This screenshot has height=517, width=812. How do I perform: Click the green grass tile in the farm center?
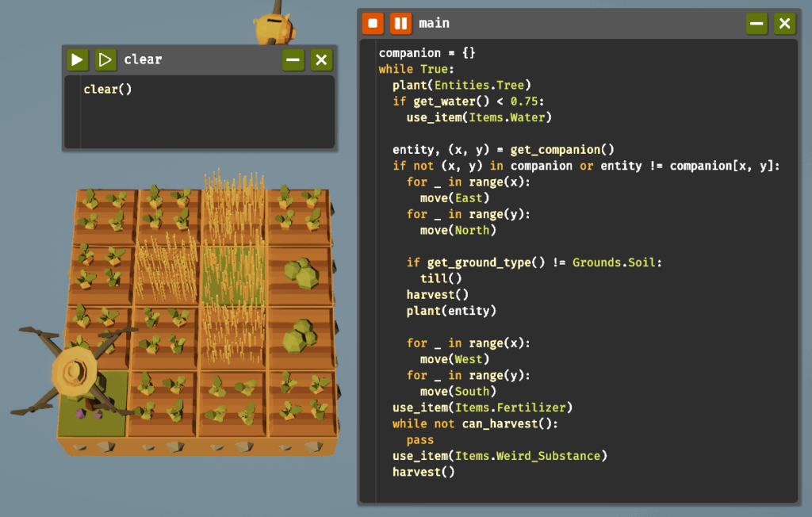[x=232, y=274]
